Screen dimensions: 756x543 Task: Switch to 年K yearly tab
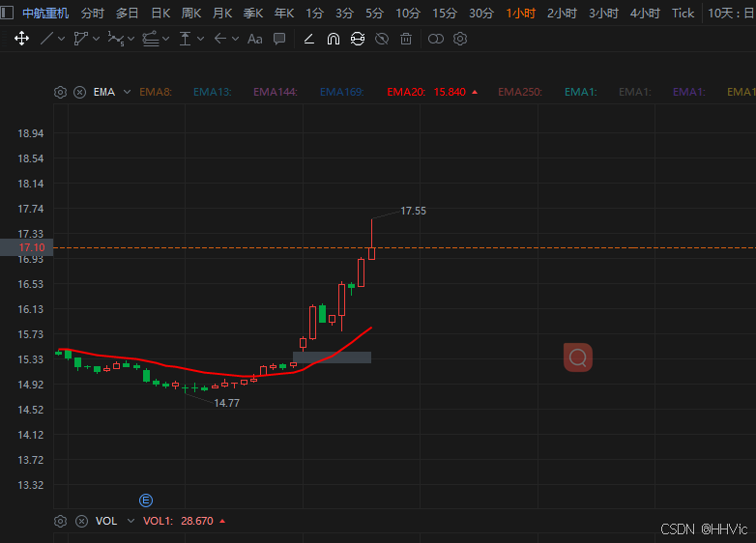pos(284,13)
